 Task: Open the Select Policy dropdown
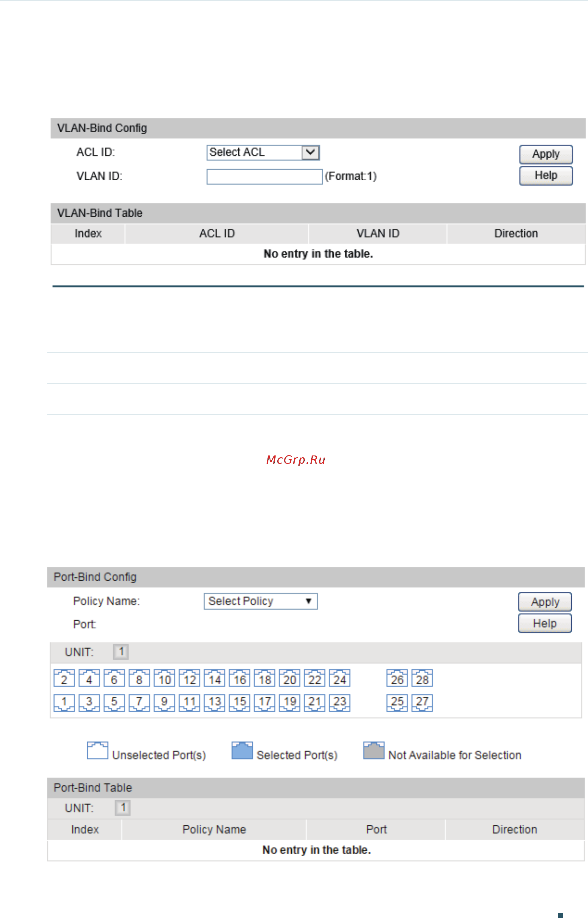tap(261, 602)
